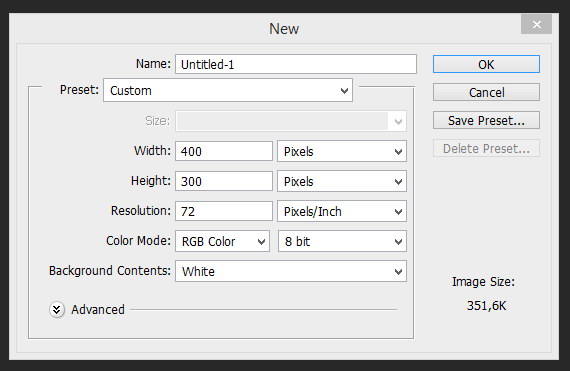Click the Cancel button
Viewport: 570px width, 371px height.
(486, 92)
